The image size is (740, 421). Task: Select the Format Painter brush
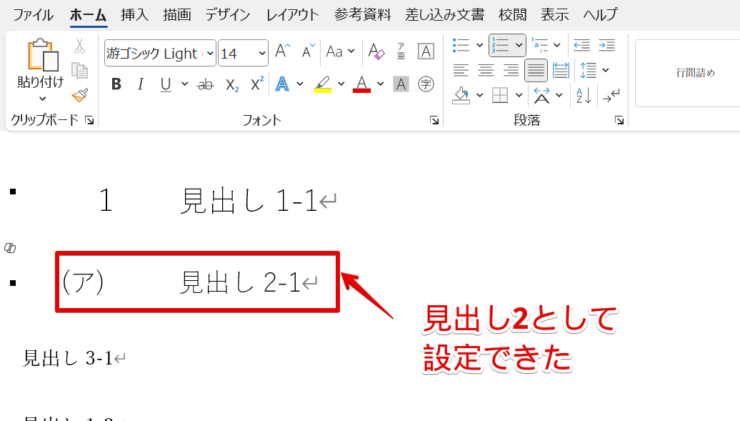[x=80, y=95]
